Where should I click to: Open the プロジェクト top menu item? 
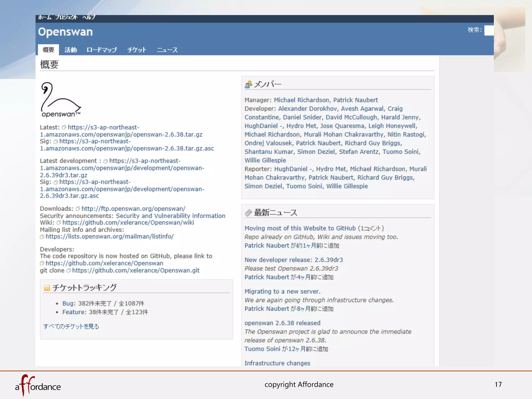coord(66,17)
